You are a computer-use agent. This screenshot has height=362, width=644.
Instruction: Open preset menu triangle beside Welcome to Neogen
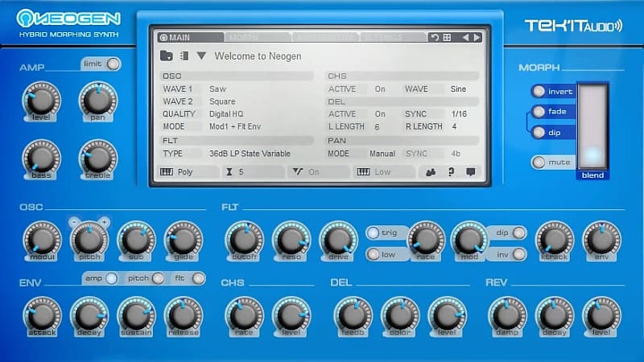coord(201,56)
